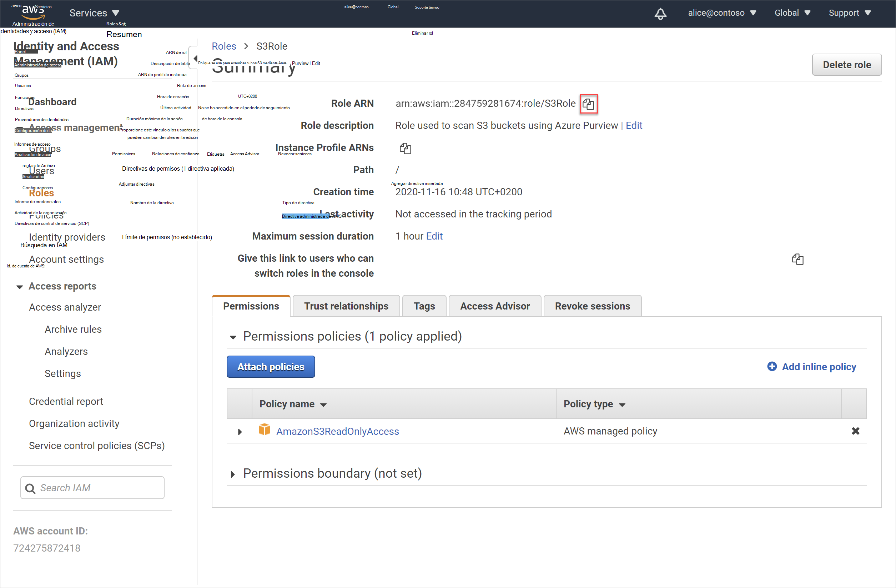Open the Global region dropdown
Screen dimensions: 896x588
(792, 13)
